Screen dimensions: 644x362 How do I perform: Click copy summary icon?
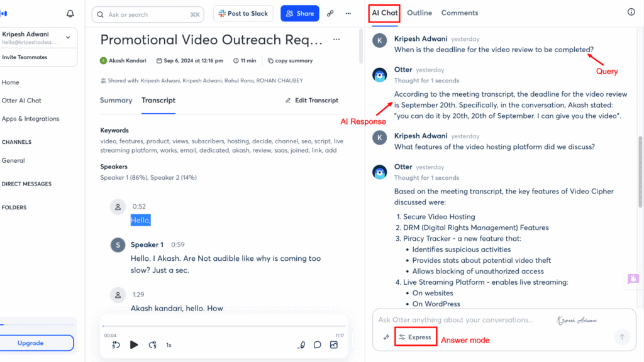click(x=270, y=60)
